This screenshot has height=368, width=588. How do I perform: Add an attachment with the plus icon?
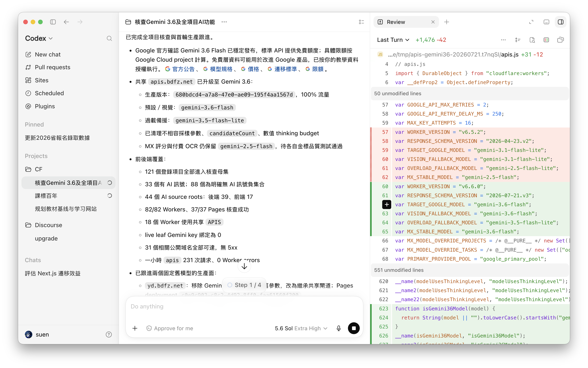pyautogui.click(x=135, y=328)
